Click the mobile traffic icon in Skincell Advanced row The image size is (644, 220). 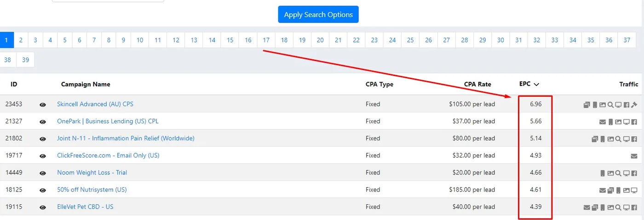click(x=595, y=104)
